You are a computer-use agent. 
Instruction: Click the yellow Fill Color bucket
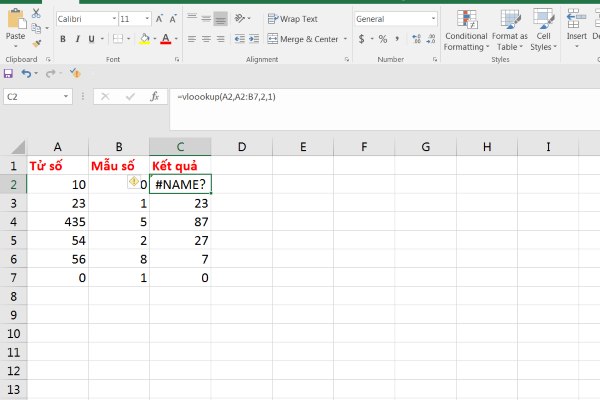144,39
